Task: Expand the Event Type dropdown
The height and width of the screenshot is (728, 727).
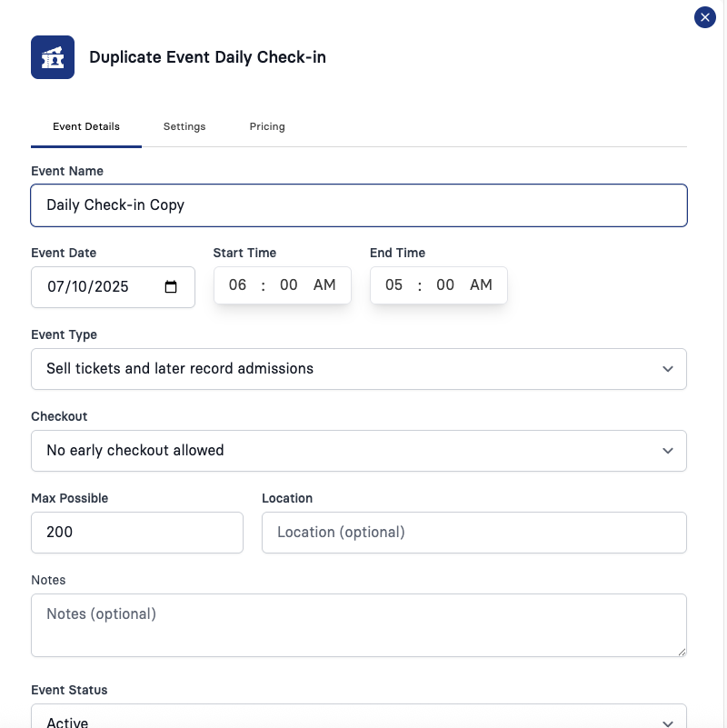Action: [359, 369]
